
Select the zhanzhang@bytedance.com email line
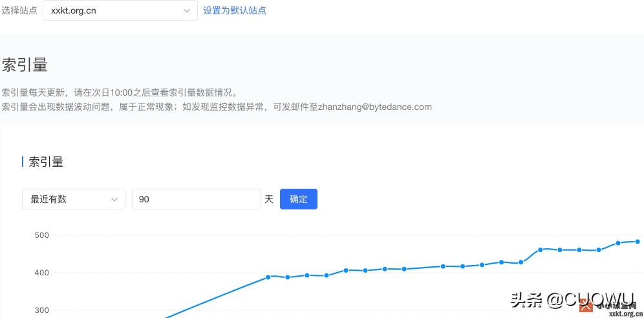coord(217,107)
